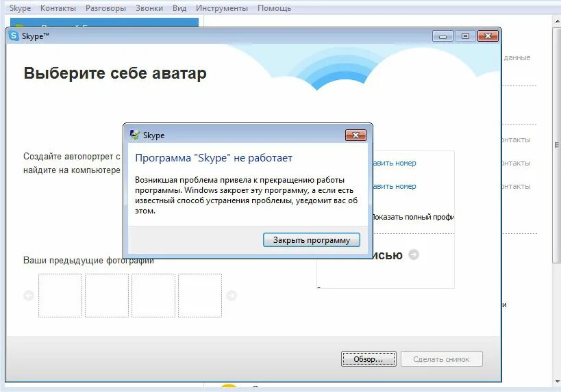Click the upper авить номер link
This screenshot has width=561, height=392.
[395, 163]
